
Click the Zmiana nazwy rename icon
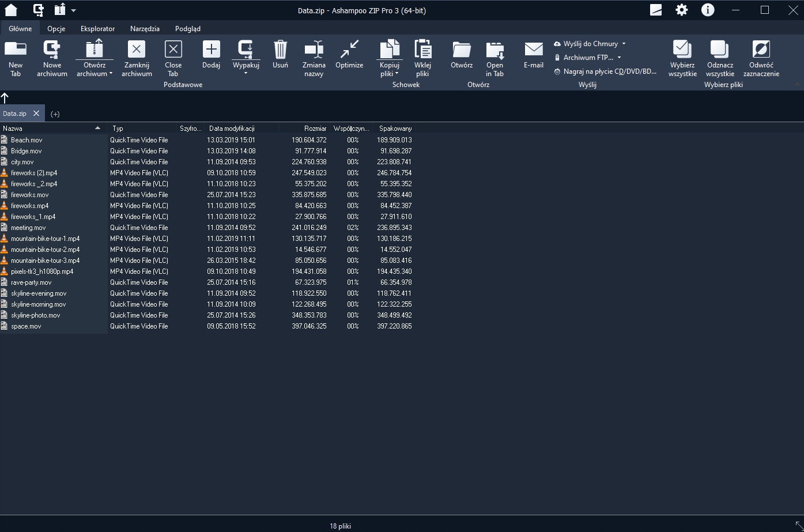coord(314,50)
